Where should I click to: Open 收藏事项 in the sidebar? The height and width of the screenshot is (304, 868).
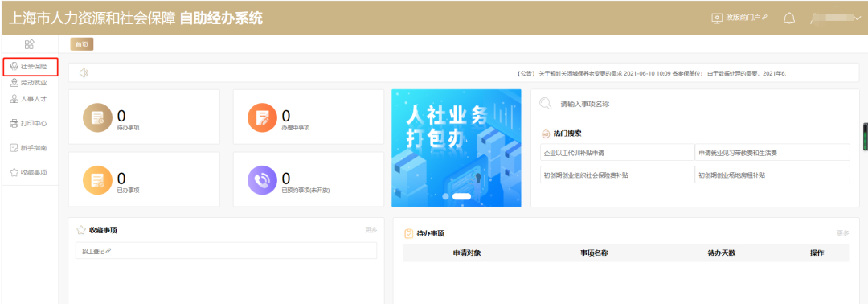[x=29, y=172]
